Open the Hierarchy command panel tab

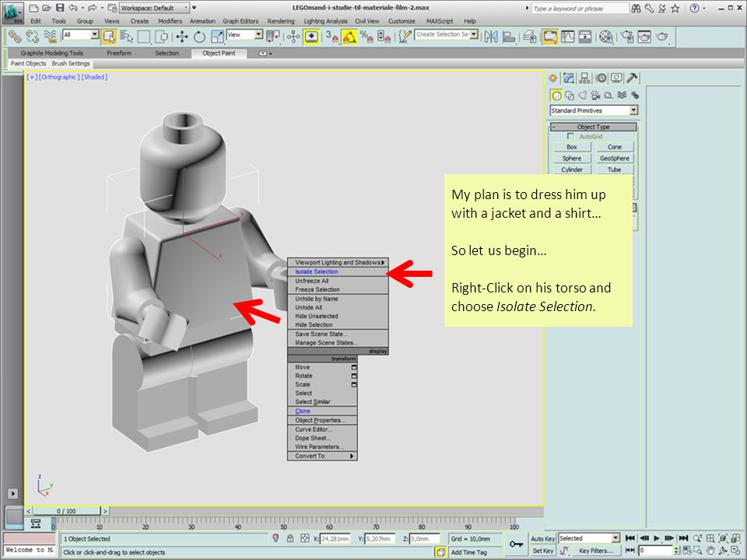tap(584, 78)
